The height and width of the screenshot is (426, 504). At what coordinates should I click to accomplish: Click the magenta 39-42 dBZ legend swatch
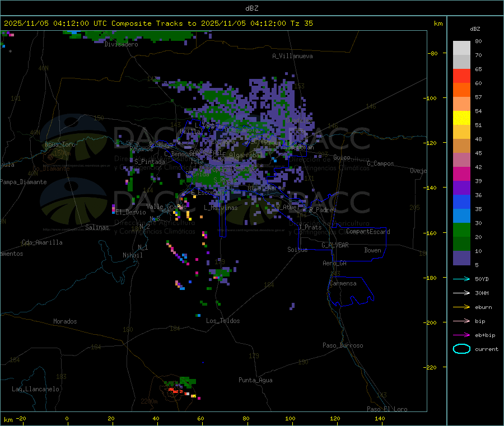[461, 174]
